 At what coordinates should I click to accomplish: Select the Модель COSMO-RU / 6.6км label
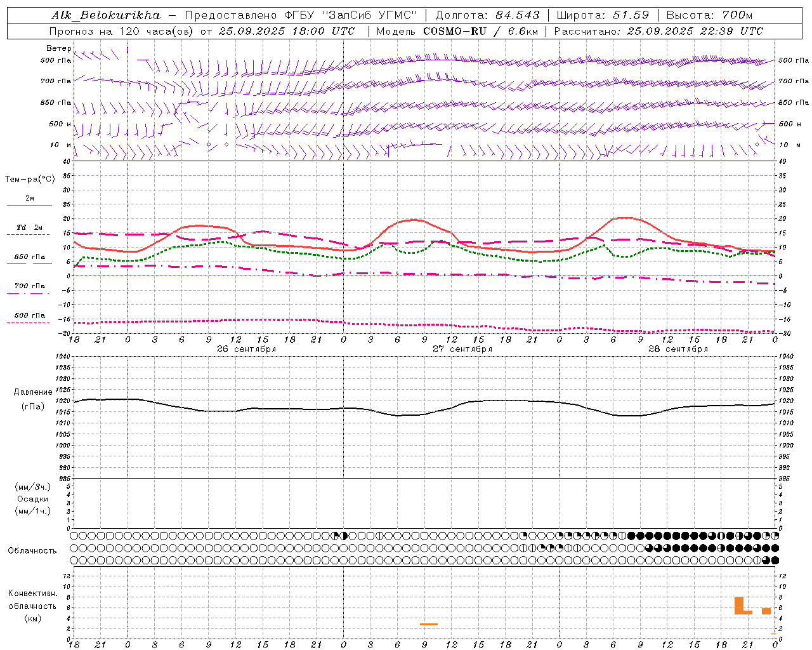pos(457,31)
